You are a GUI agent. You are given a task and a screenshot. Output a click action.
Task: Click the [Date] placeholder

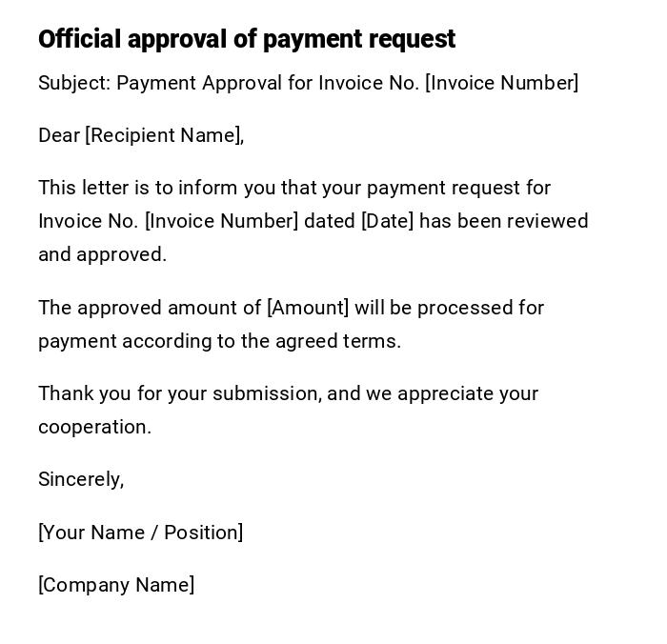point(387,221)
